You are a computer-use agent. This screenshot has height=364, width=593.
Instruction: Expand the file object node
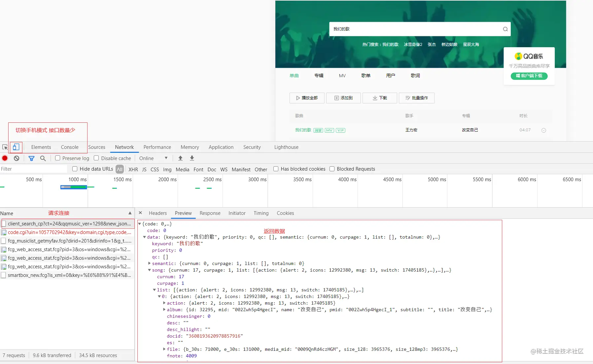coord(164,349)
